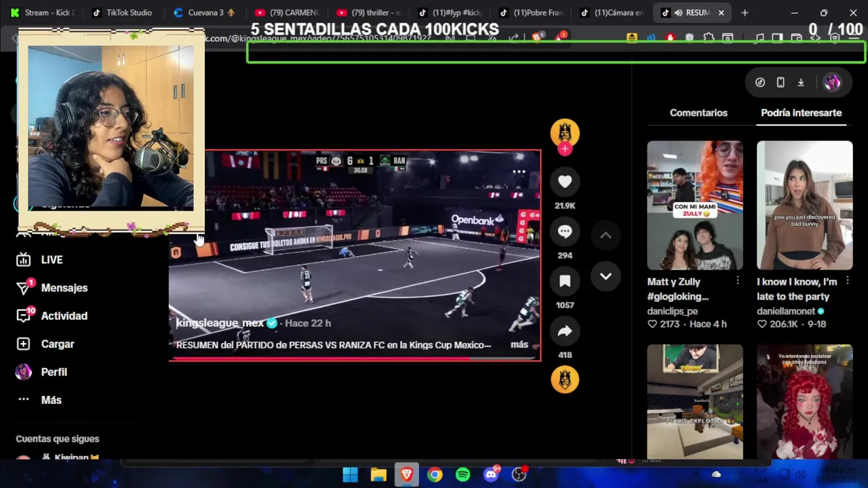Open browser media control music icon
868x488 pixels.
(x=759, y=38)
